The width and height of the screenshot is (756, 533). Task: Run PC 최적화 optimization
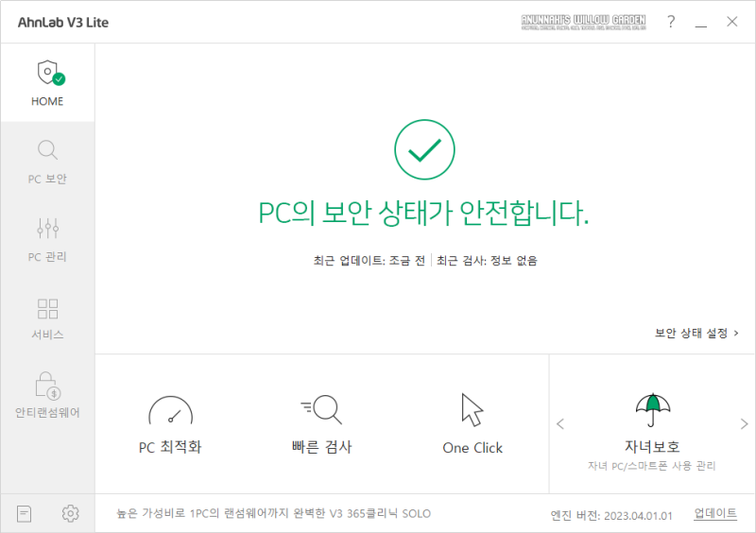pyautogui.click(x=170, y=425)
